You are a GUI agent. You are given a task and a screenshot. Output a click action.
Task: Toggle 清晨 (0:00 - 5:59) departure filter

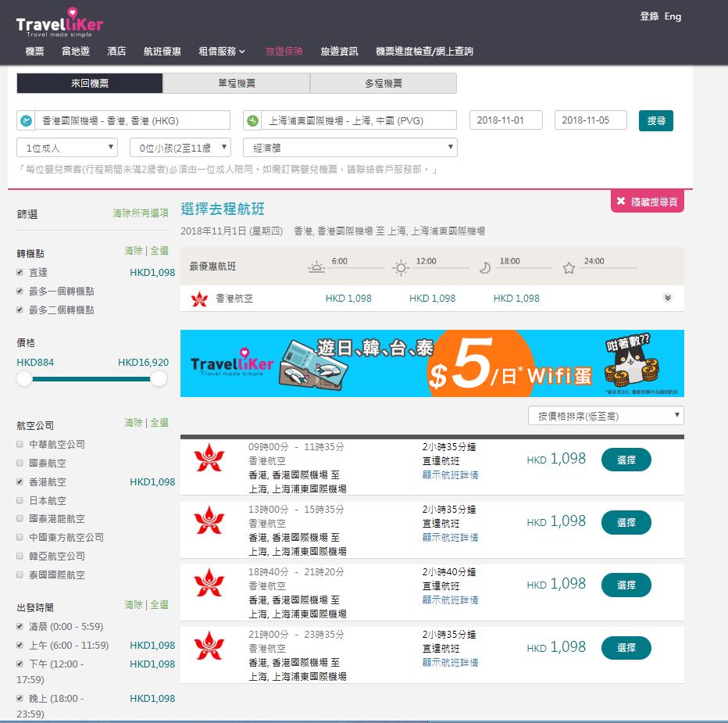pyautogui.click(x=20, y=626)
